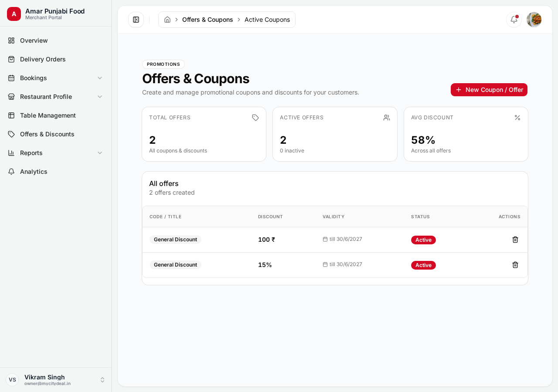
Task: Open Table Management page
Action: tap(55, 115)
